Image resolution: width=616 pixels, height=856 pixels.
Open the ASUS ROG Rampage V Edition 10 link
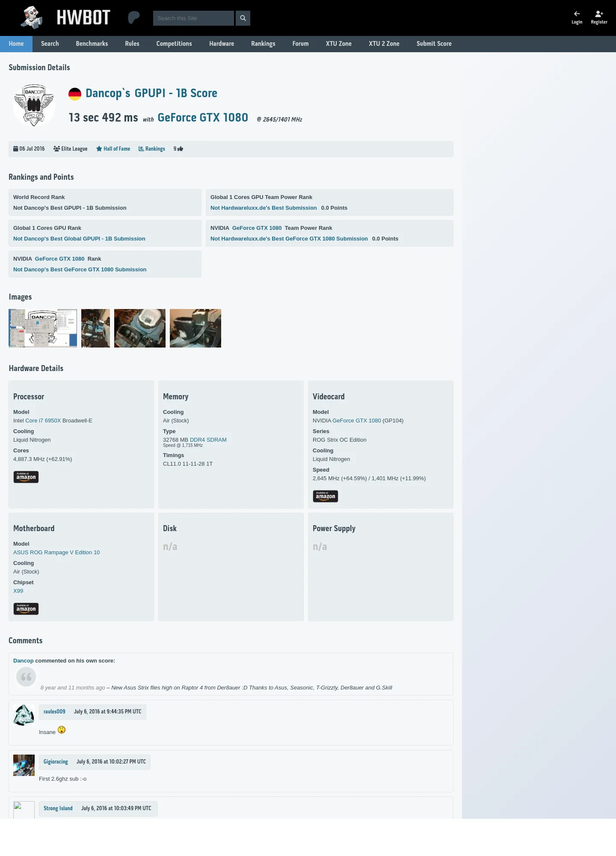tap(56, 553)
